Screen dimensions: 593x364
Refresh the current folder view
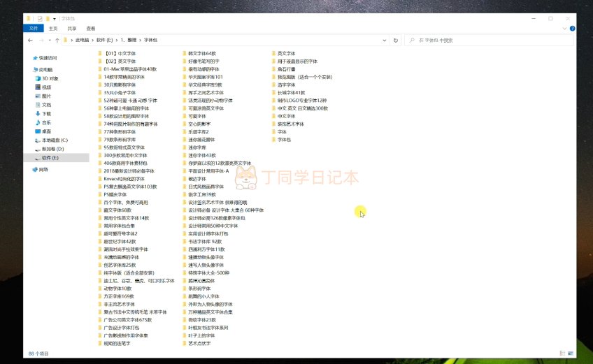click(x=396, y=40)
